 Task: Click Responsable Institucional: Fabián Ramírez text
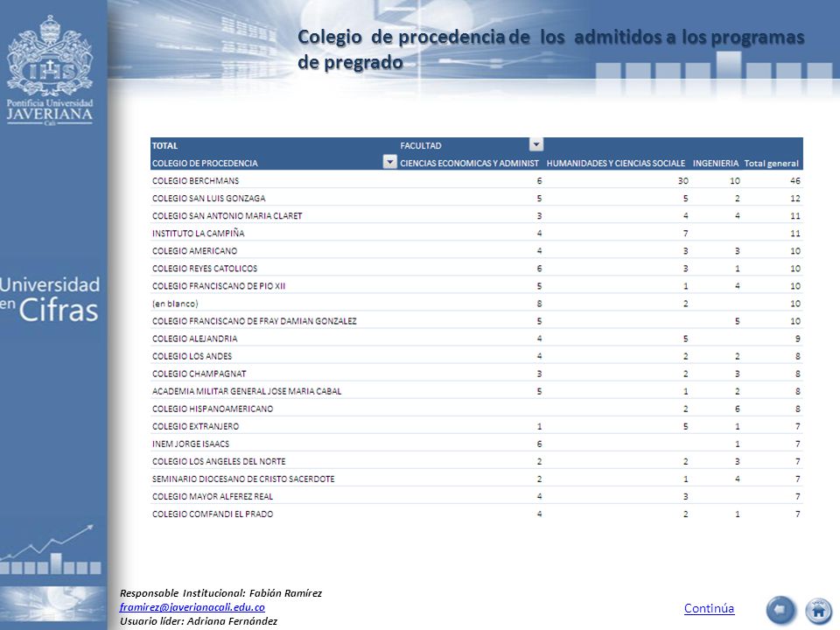[220, 593]
